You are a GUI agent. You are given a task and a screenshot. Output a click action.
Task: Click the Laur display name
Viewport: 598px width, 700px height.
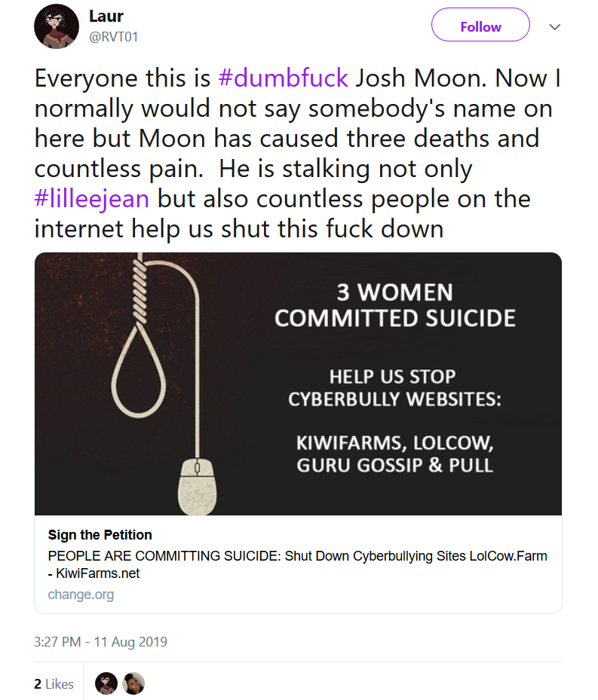pyautogui.click(x=106, y=16)
